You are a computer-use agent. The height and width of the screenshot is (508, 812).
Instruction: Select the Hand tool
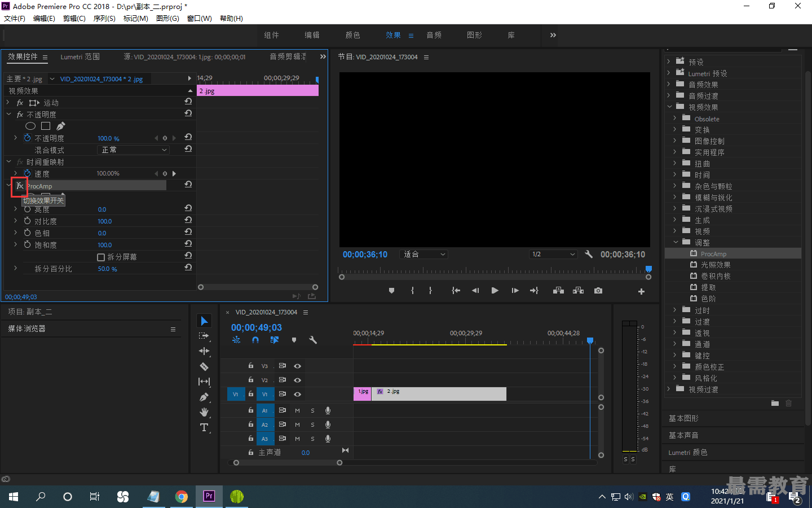coord(204,412)
